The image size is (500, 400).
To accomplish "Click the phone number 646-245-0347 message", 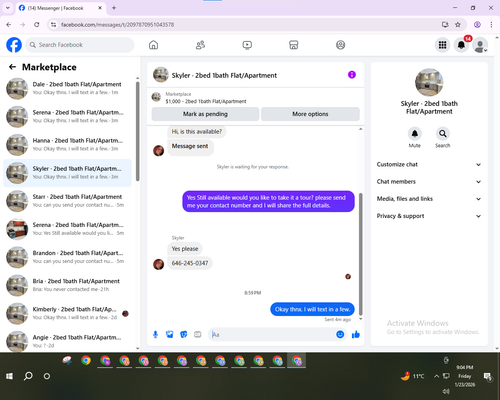I will 190,263.
